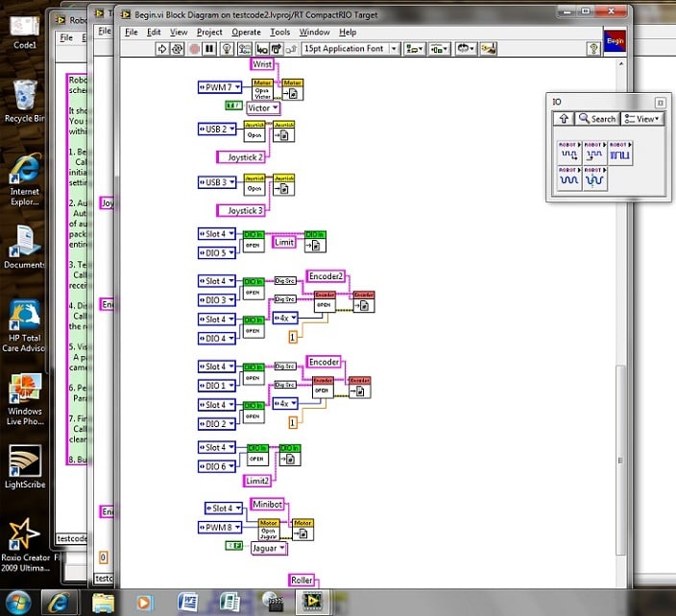
Task: Open ROBOT sine-wave with trigger subpalette icon
Action: (594, 178)
